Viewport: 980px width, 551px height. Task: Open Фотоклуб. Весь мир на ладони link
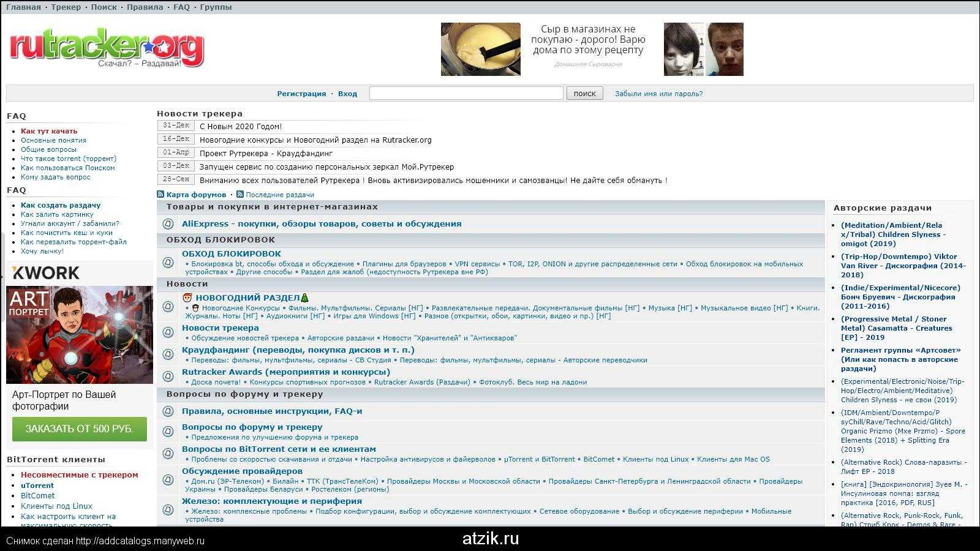[533, 382]
